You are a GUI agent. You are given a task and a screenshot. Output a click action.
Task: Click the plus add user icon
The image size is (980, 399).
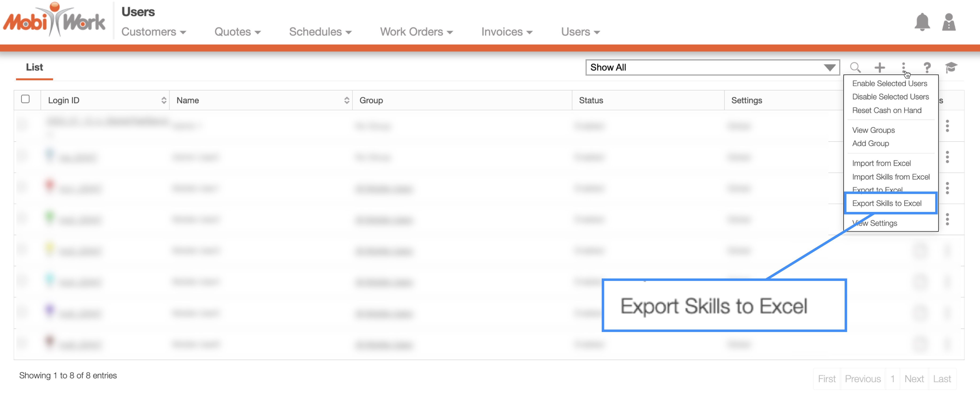tap(879, 68)
